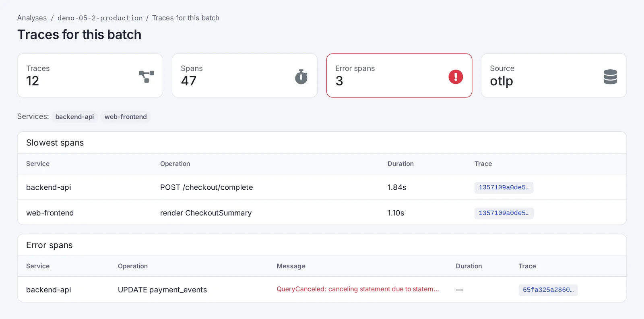644x319 pixels.
Task: Click the Source value otlp
Action: pos(502,81)
